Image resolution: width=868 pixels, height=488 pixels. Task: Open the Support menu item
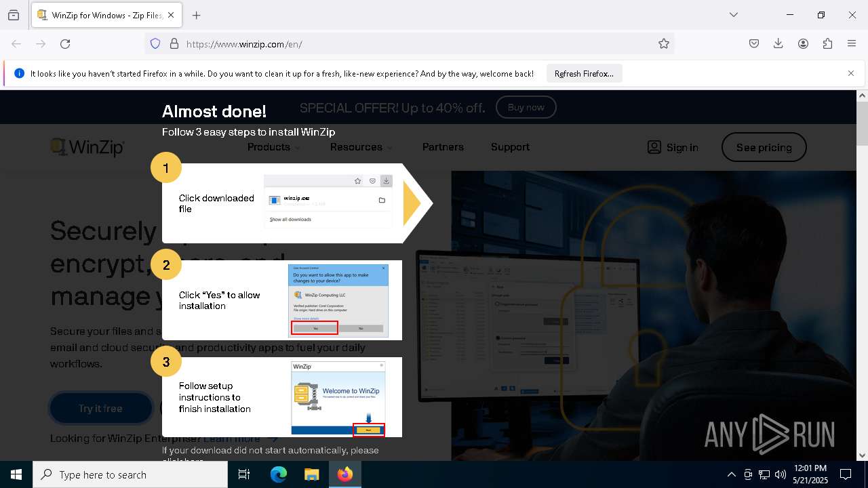510,147
